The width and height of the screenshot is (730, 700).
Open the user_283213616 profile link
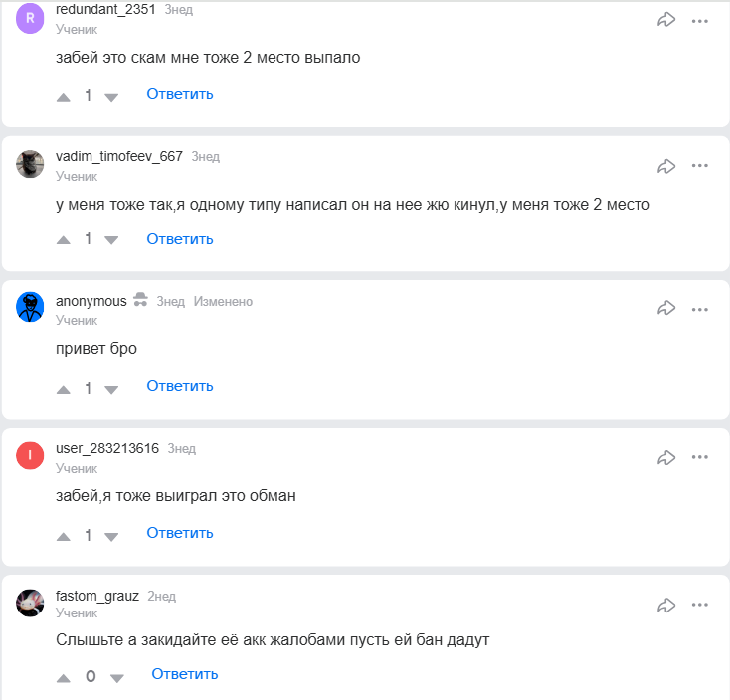point(107,448)
